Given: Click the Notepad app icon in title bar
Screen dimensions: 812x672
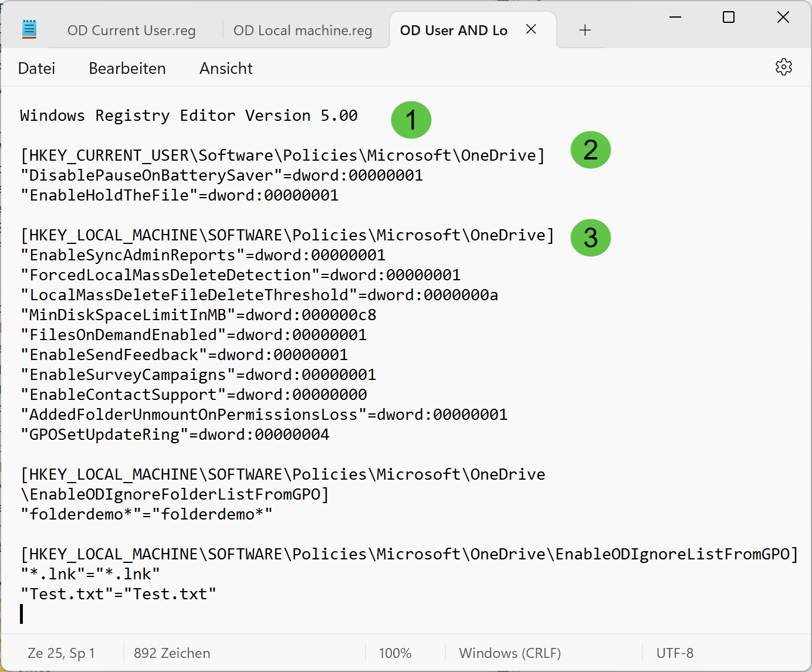Looking at the screenshot, I should [29, 29].
